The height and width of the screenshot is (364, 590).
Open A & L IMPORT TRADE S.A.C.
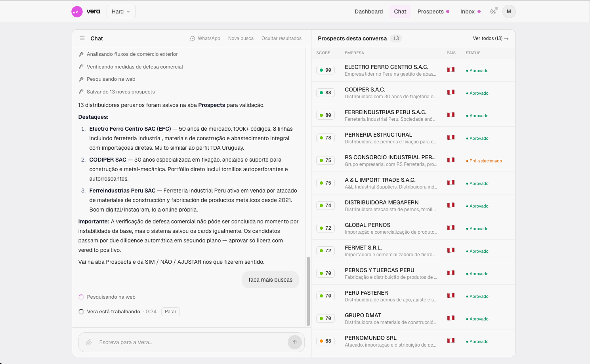coord(413,183)
